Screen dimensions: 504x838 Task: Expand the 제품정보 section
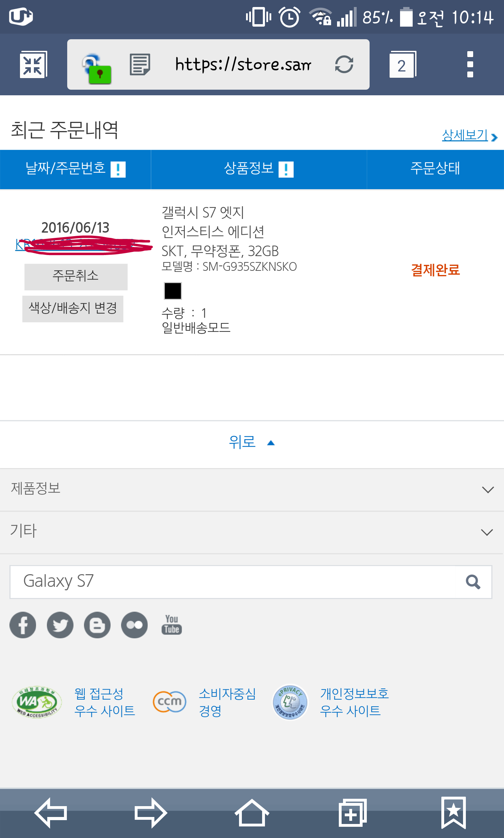tap(252, 489)
